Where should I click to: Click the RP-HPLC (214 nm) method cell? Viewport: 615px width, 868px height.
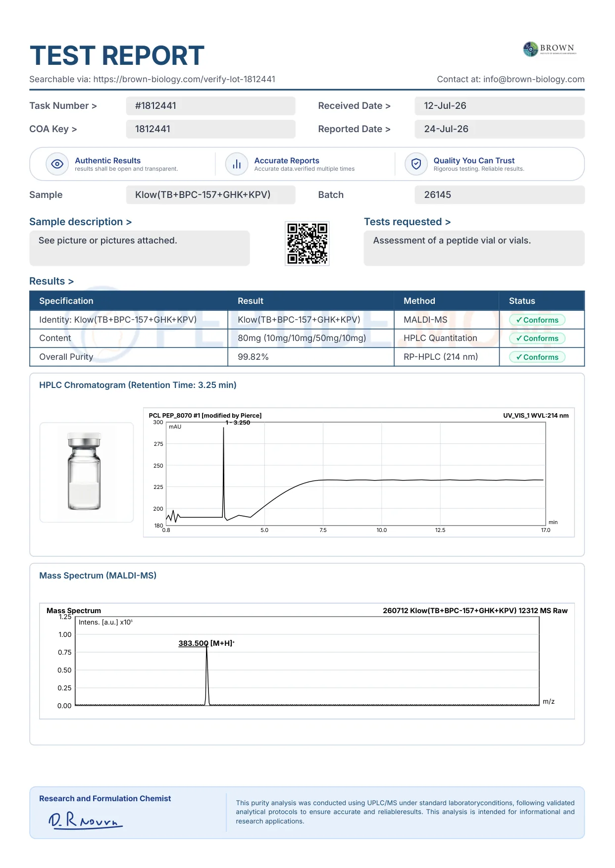coord(446,357)
